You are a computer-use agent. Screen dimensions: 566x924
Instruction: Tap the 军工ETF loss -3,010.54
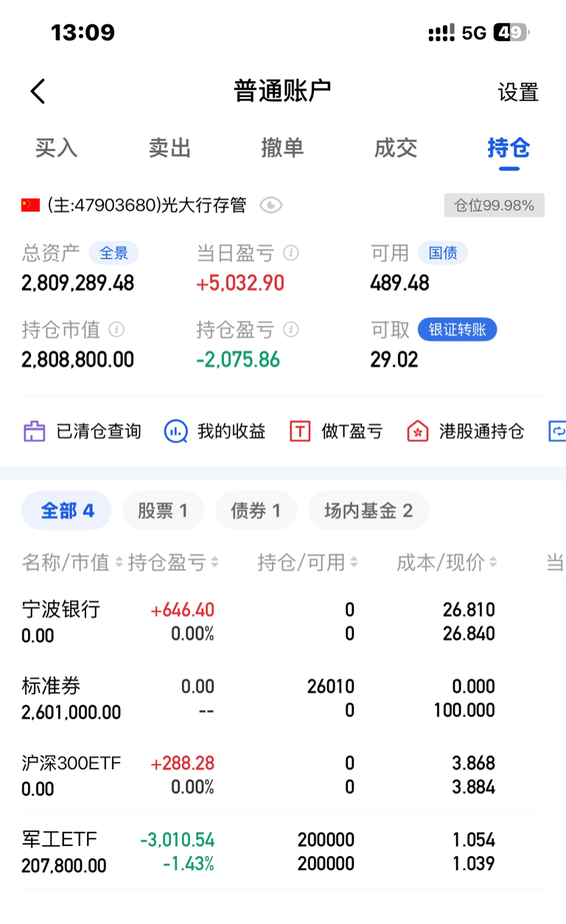(x=177, y=840)
